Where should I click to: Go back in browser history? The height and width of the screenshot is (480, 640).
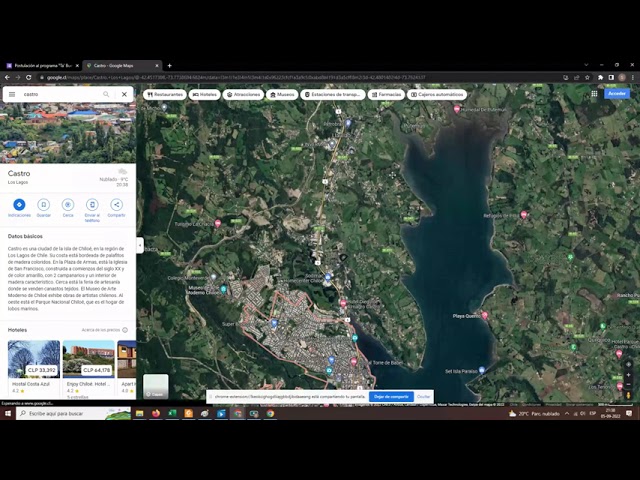pos(7,78)
